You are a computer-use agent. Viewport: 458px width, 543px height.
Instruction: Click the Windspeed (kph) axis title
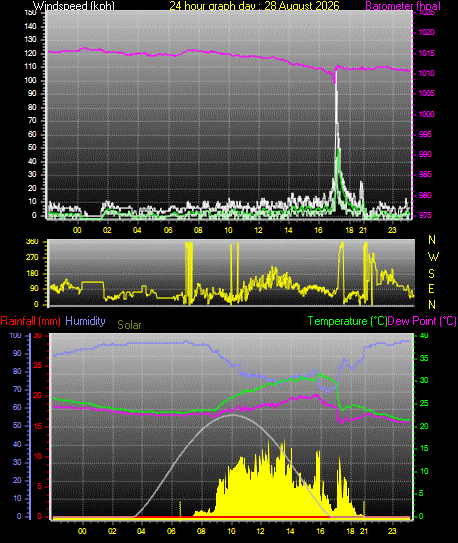pyautogui.click(x=74, y=6)
